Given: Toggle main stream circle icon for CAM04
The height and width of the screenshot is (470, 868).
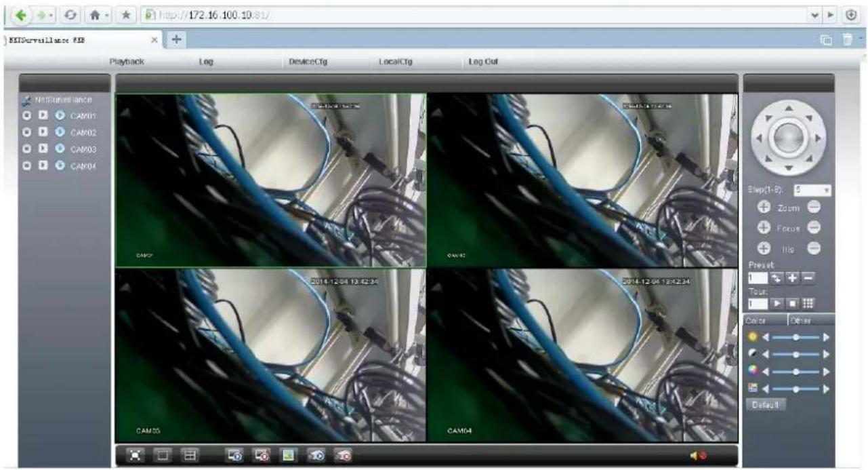Looking at the screenshot, I should (28, 165).
